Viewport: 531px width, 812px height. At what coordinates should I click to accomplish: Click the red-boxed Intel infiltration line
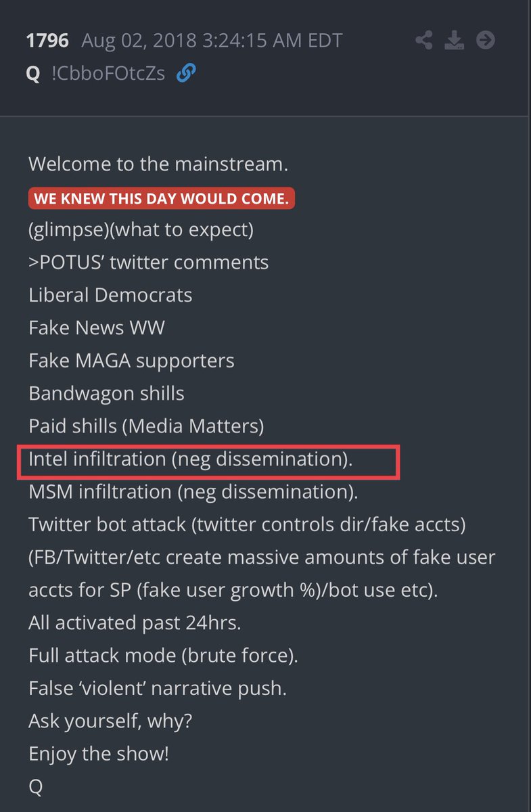(x=191, y=459)
